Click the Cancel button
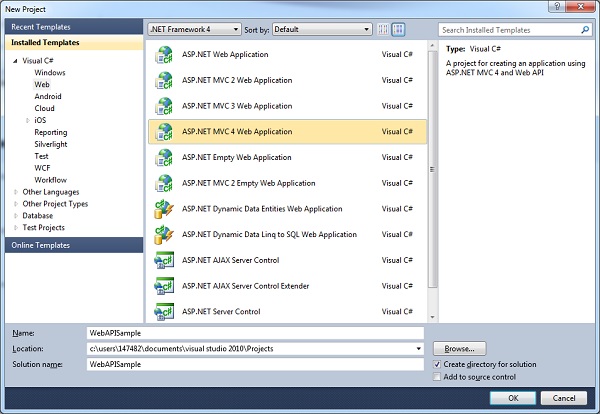Image resolution: width=600 pixels, height=414 pixels. tap(564, 398)
